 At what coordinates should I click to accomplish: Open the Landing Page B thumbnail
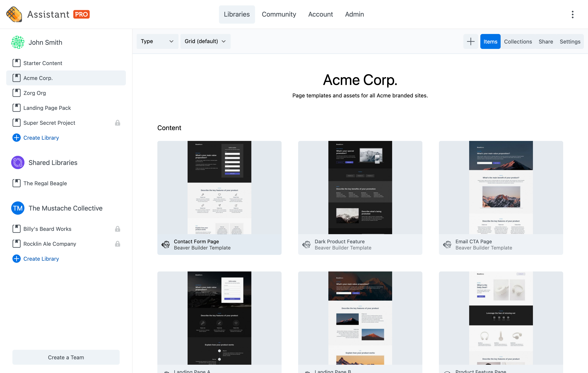click(360, 318)
